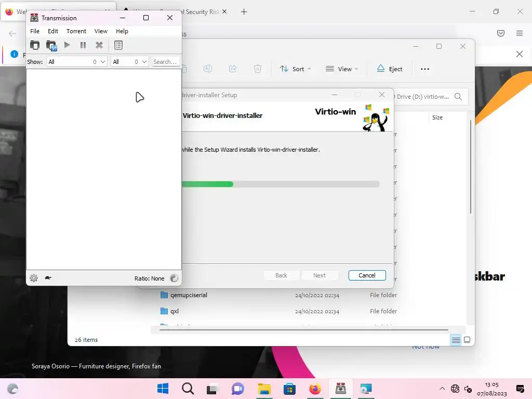Expand the system tray hidden icons chevron
This screenshot has width=532, height=399.
[x=442, y=389]
